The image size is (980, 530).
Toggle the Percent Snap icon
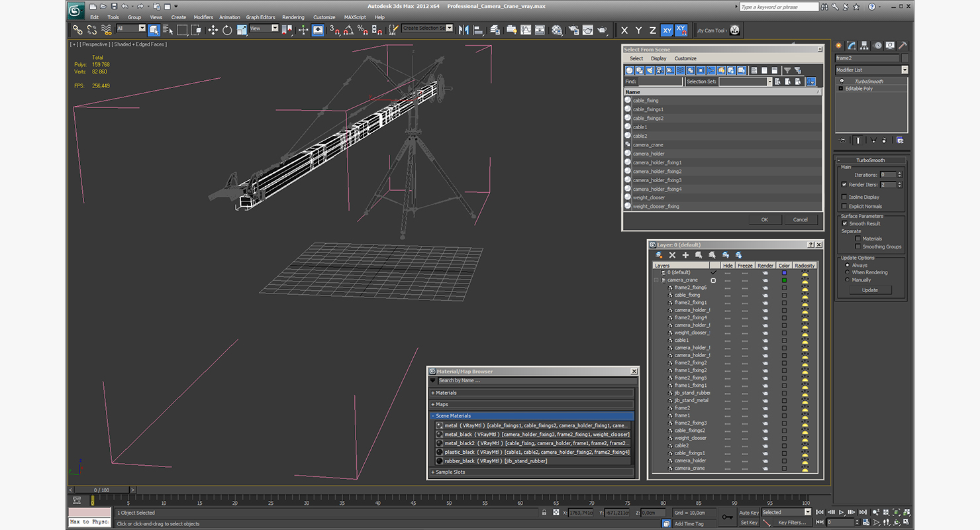363,30
